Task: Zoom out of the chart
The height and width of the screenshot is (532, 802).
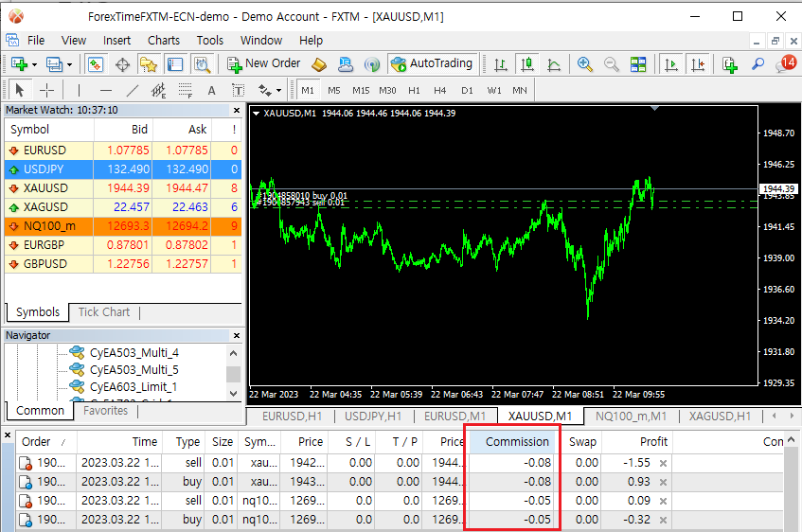Action: (x=612, y=64)
